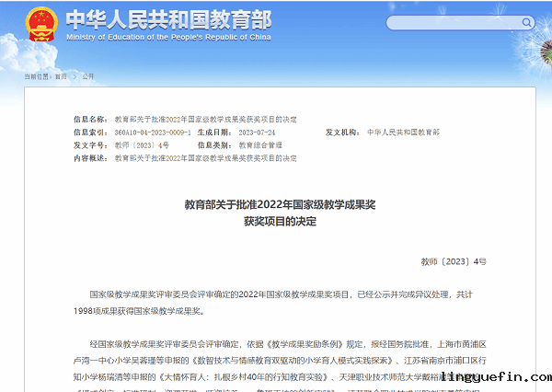Image resolution: width=552 pixels, height=392 pixels.
Task: Select document number 教师〔2023〕4号 in metadata
Action: (x=142, y=145)
